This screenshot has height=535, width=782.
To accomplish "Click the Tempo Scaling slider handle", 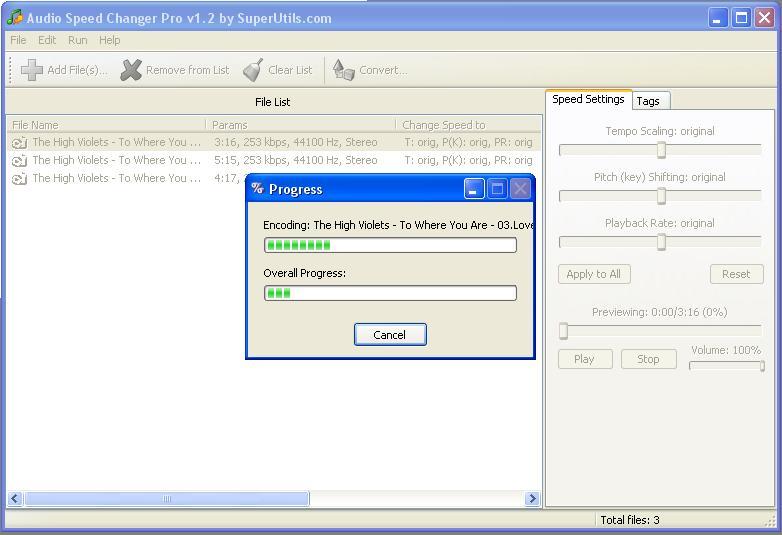I will [661, 150].
